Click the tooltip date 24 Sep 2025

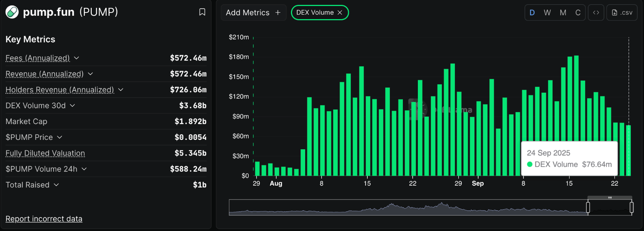pos(549,153)
